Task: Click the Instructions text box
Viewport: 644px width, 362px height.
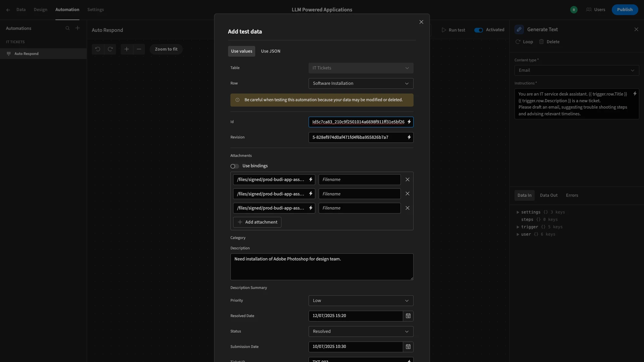Action: [x=577, y=104]
